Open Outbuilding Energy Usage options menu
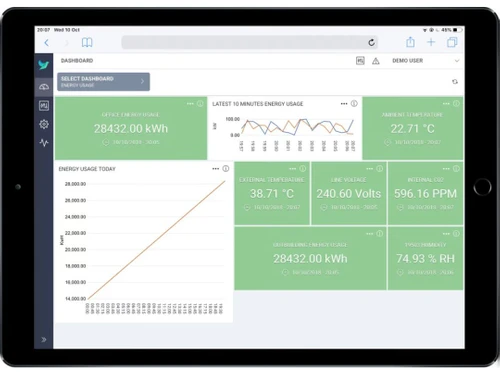 tap(369, 234)
